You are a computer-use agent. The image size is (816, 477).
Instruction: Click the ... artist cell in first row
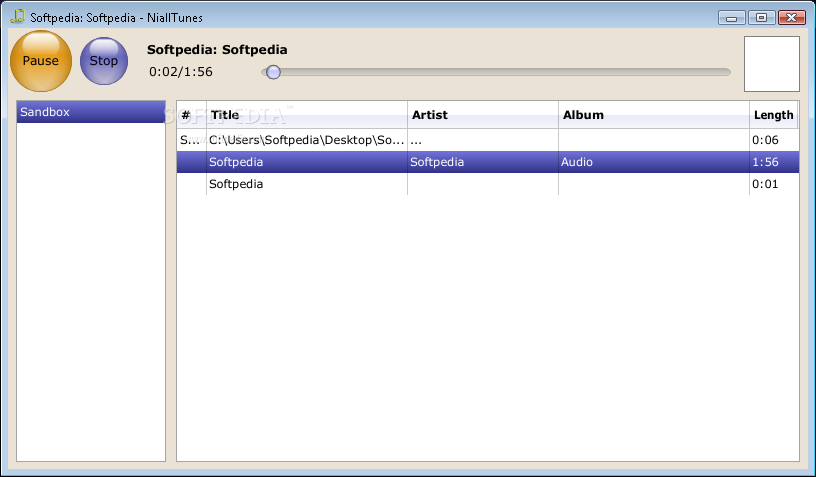tap(483, 140)
